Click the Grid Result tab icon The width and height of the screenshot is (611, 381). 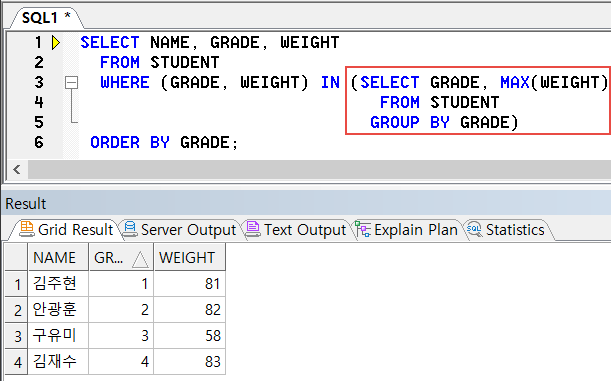pyautogui.click(x=26, y=229)
